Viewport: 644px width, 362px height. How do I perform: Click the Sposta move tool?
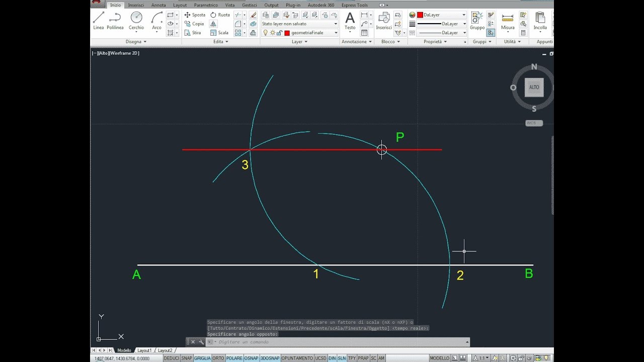[x=195, y=15]
